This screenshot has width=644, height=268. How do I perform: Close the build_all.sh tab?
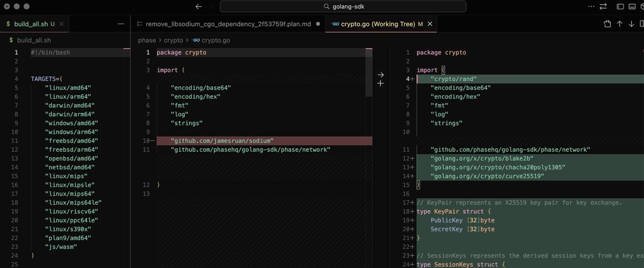tap(61, 24)
